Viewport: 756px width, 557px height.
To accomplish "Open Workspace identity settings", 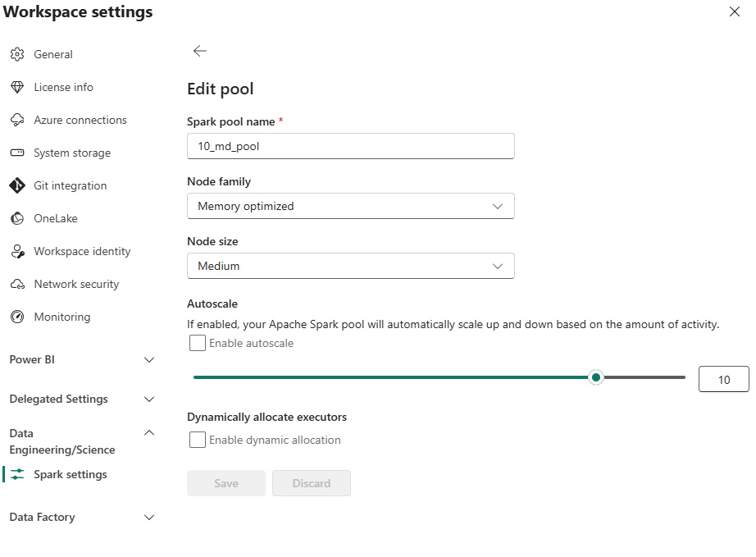I will [82, 251].
